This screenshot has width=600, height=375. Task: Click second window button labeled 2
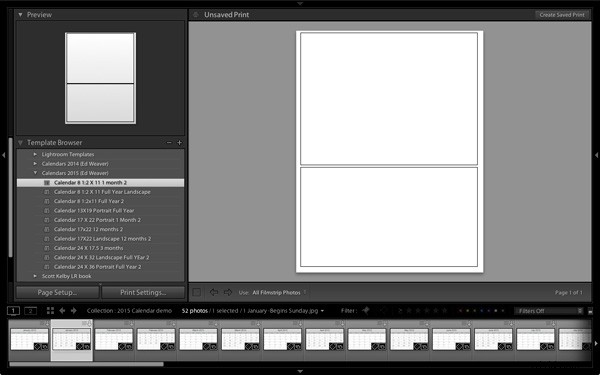(x=31, y=311)
